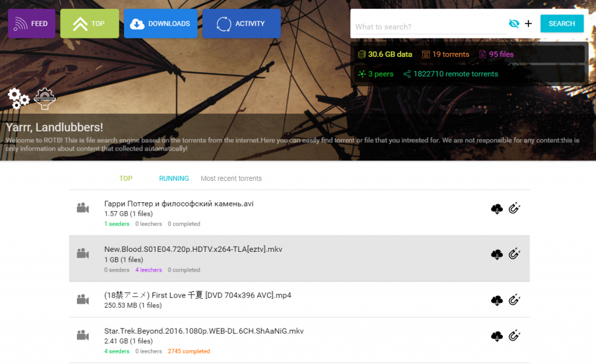Click magnet icon for First Love torrent
This screenshot has width=596, height=364.
coord(514,299)
